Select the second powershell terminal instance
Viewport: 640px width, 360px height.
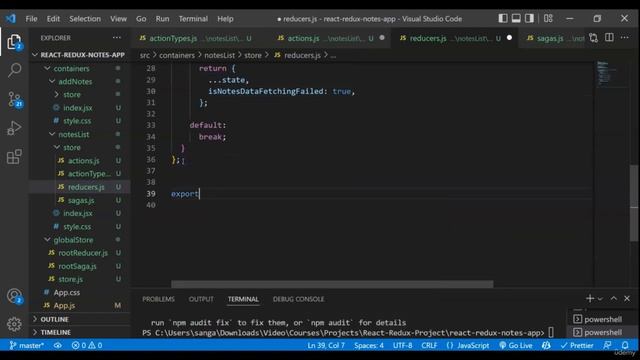pos(598,332)
